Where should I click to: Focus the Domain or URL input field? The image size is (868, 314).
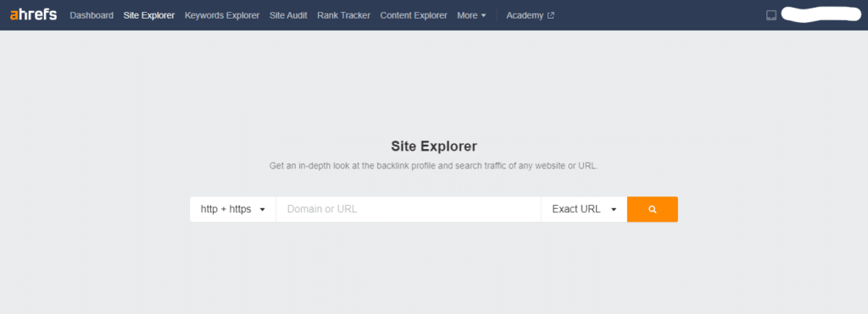tap(409, 210)
